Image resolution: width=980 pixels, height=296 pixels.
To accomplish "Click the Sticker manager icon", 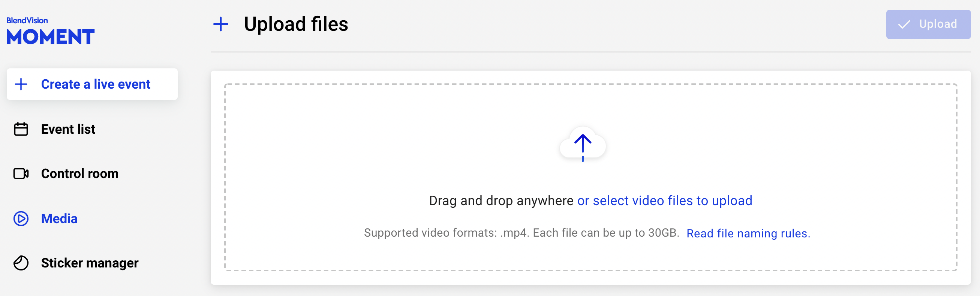I will coord(21,263).
